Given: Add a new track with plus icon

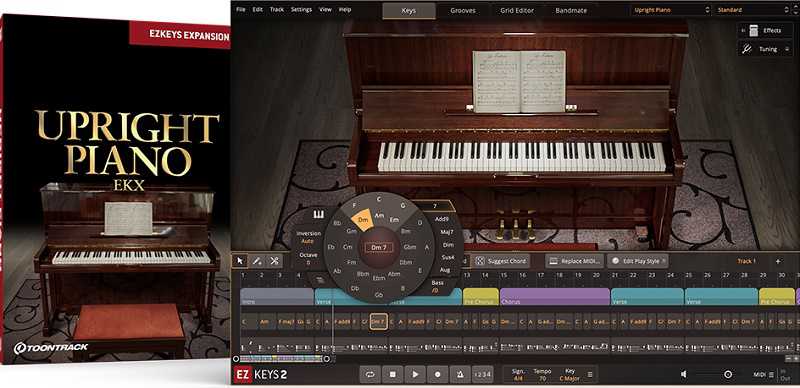Looking at the screenshot, I should point(778,261).
